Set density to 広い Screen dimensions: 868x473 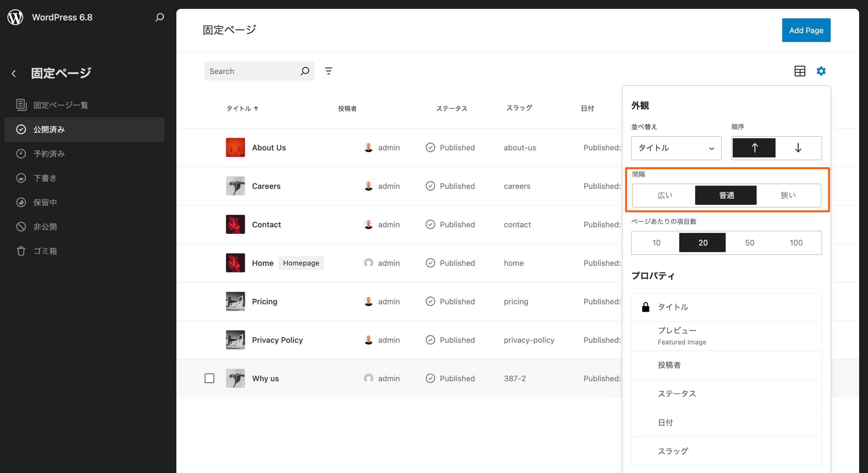[x=664, y=196]
